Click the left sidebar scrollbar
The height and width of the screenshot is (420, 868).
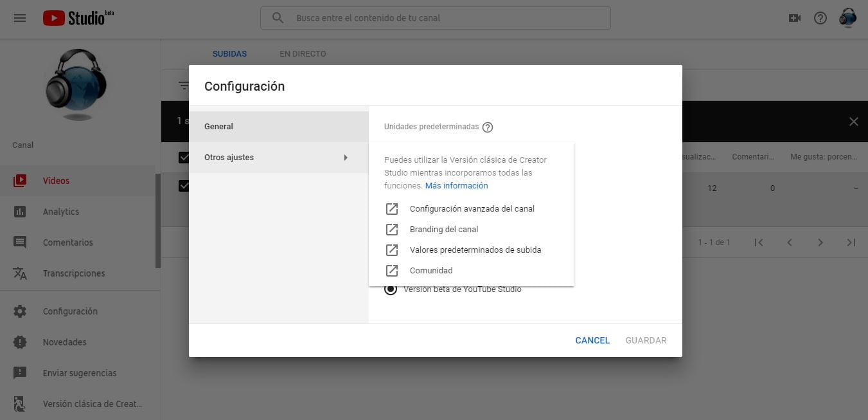158,221
